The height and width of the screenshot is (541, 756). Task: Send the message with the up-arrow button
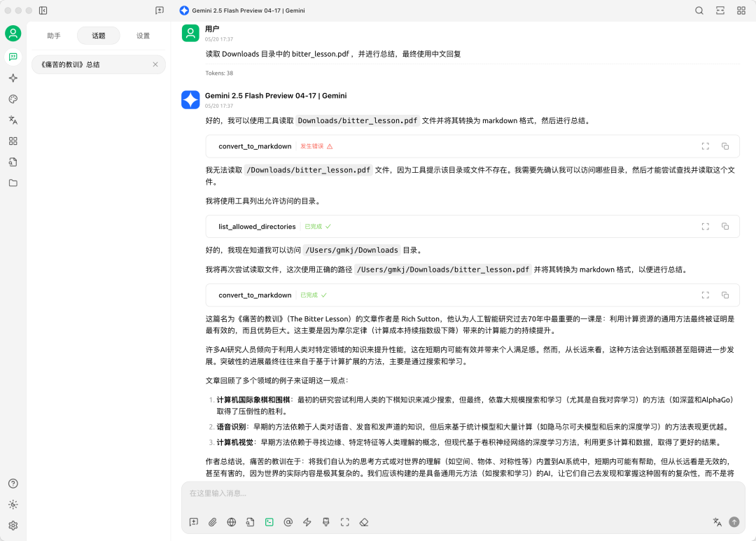(x=734, y=521)
